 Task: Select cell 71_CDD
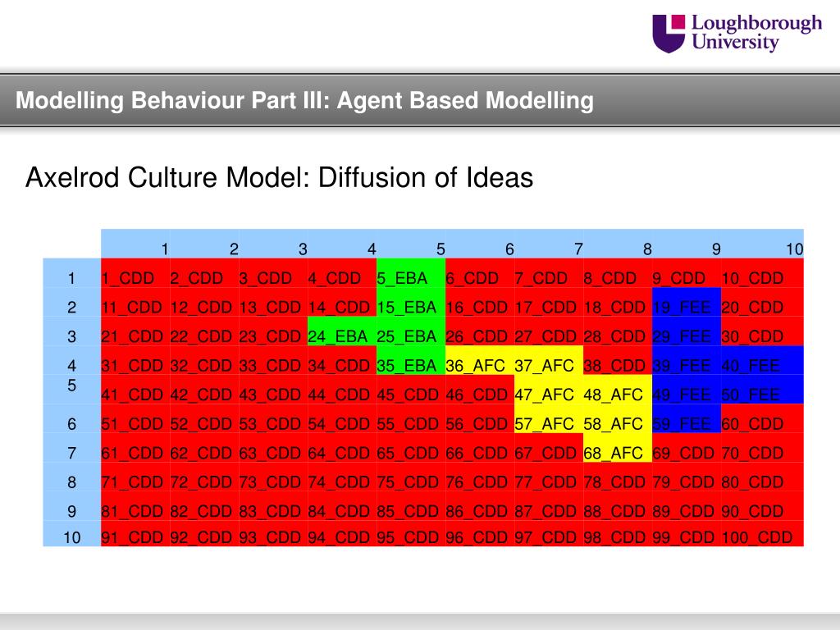(135, 477)
